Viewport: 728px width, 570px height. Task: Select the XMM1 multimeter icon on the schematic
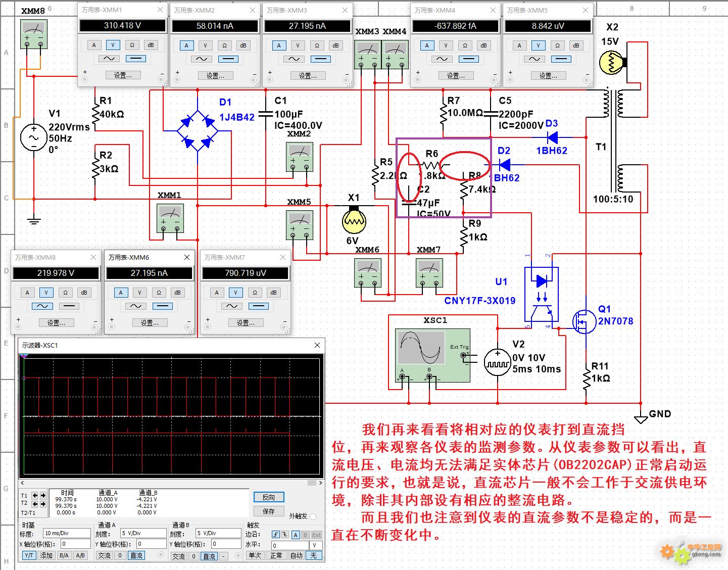(x=170, y=218)
